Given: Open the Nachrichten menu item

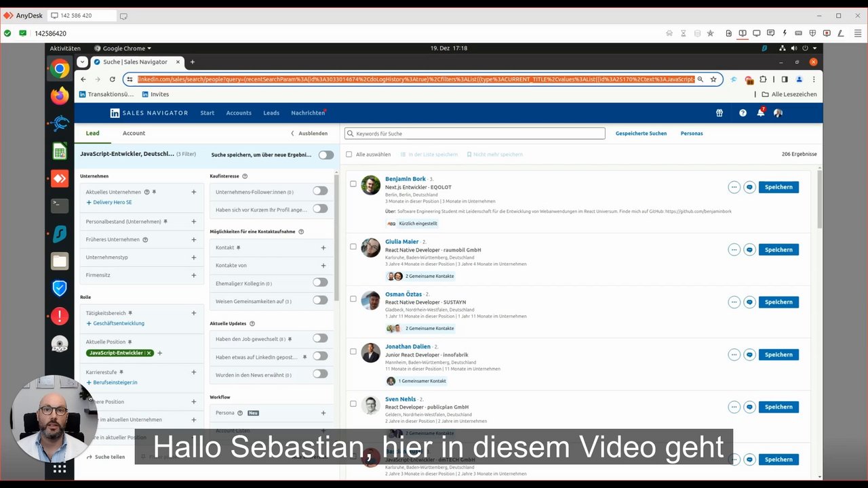Looking at the screenshot, I should pyautogui.click(x=308, y=113).
